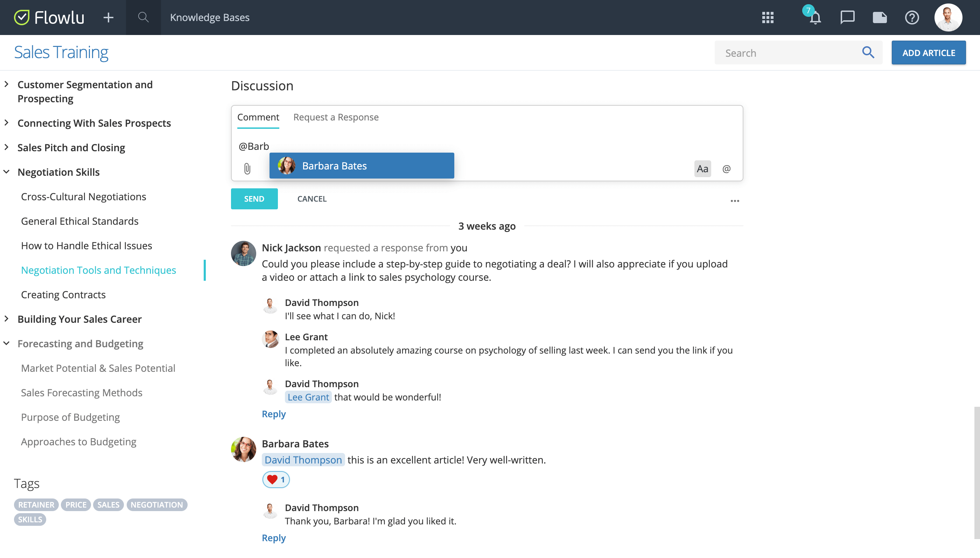Open the apps grid icon

(x=768, y=17)
